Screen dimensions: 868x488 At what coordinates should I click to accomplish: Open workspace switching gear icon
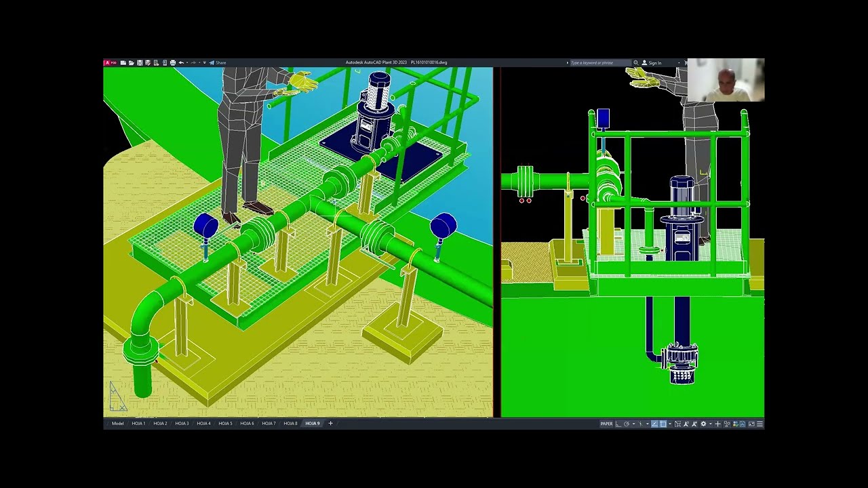[703, 424]
